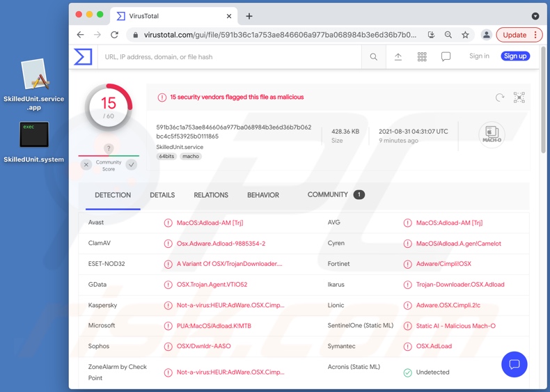Image resolution: width=550 pixels, height=392 pixels.
Task: Switch to the DETECTION tab
Action: (113, 195)
